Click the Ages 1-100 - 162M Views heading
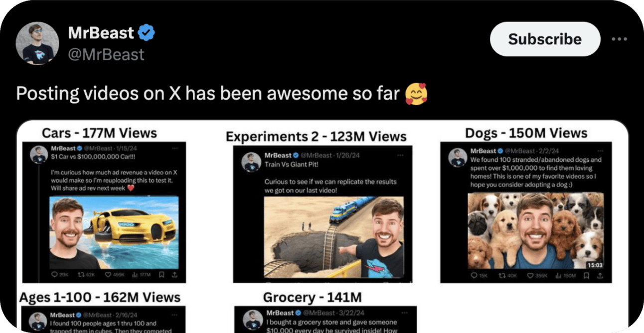Viewport: 644px width, 333px height. click(x=100, y=297)
